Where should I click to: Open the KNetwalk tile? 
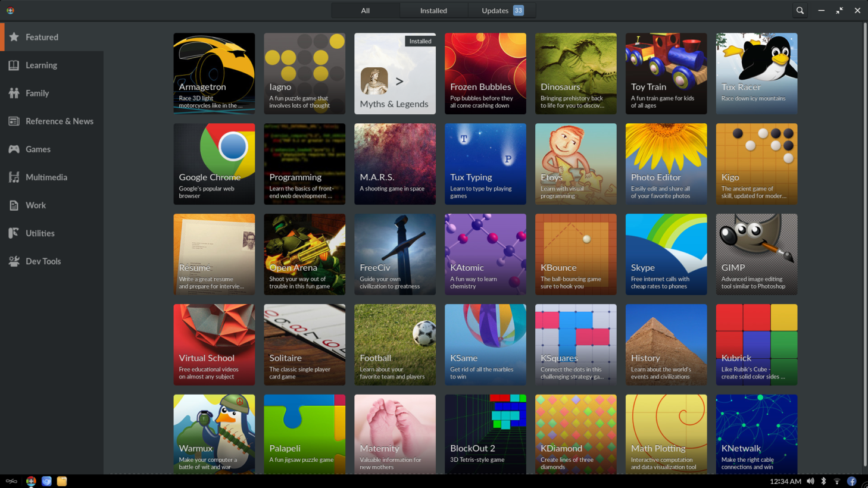[757, 434]
